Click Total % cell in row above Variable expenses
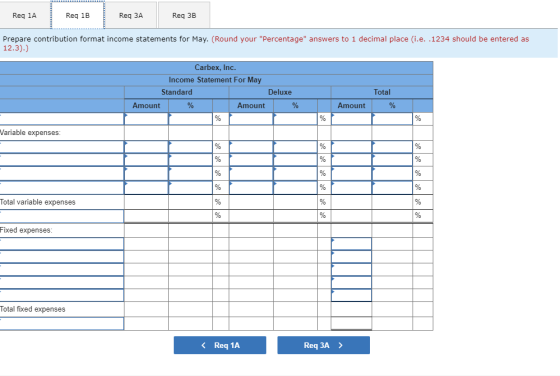 (x=392, y=119)
